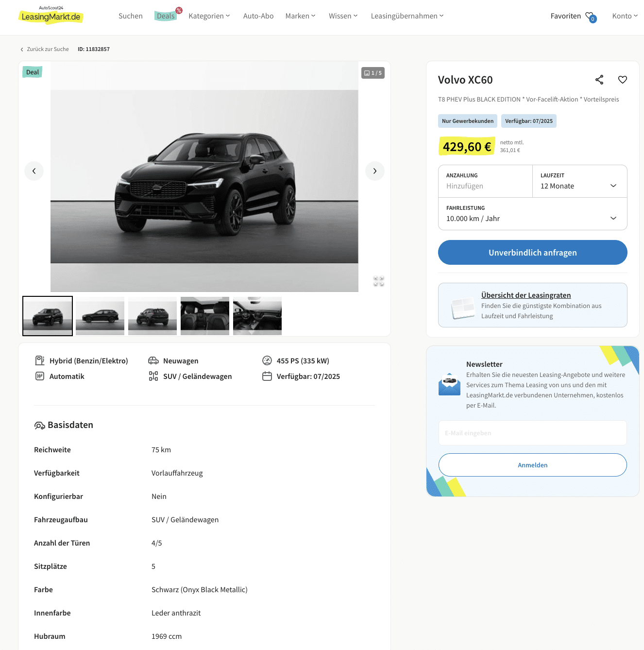Open the Fahrleistung 10.000 km / Jahr dropdown
644x650 pixels.
pos(533,214)
